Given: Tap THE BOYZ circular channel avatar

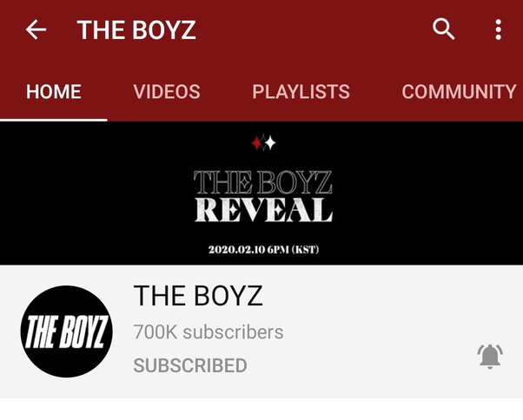Looking at the screenshot, I should coord(67,331).
